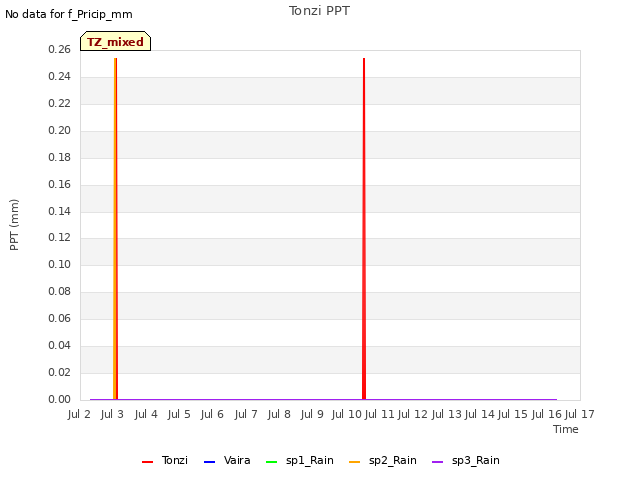
Task: Click the TZ_mixed annotation label
Action: point(116,41)
